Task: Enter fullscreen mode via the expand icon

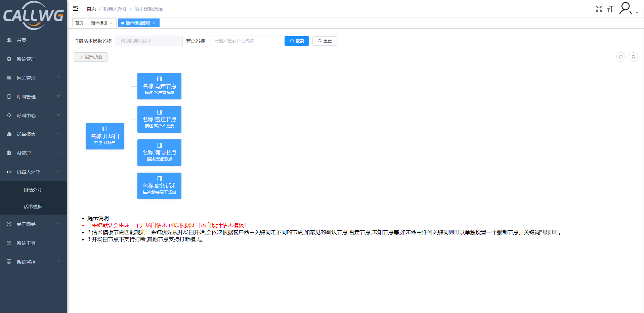Action: pyautogui.click(x=599, y=9)
